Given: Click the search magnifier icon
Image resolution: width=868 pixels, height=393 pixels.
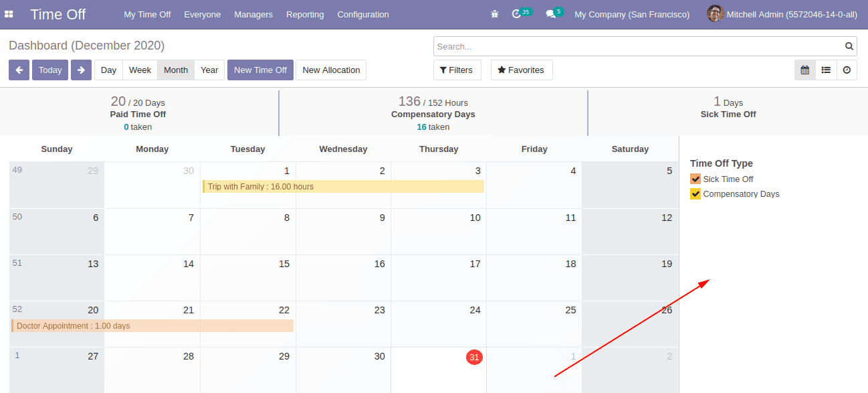Looking at the screenshot, I should [x=849, y=46].
